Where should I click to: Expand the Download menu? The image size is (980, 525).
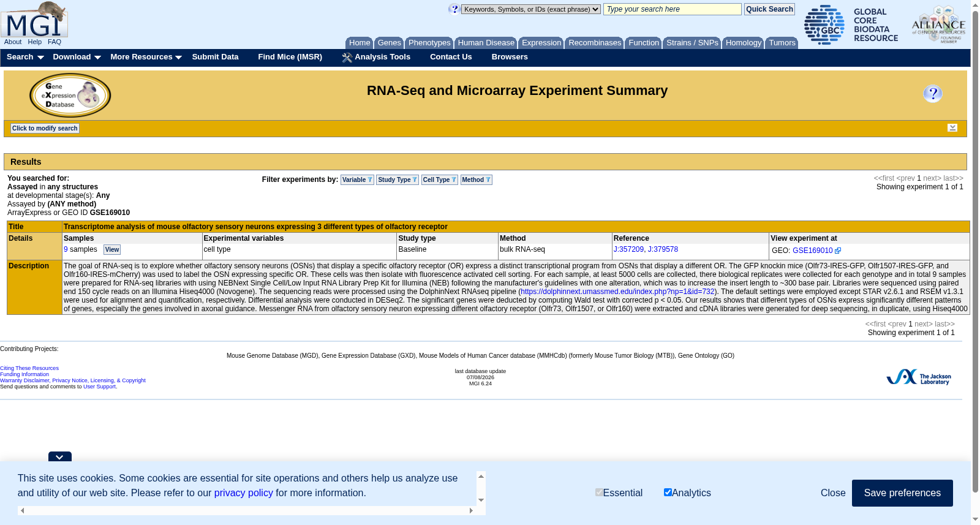click(x=77, y=57)
